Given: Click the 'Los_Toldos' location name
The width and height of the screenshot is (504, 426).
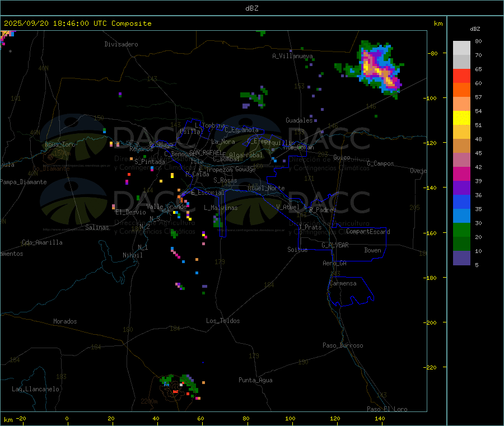Looking at the screenshot, I should [x=223, y=321].
